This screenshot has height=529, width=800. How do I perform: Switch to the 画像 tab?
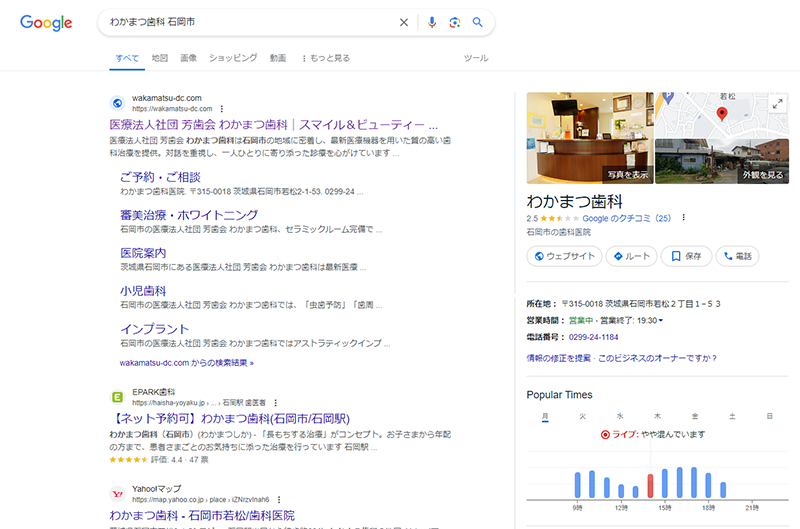click(x=188, y=58)
